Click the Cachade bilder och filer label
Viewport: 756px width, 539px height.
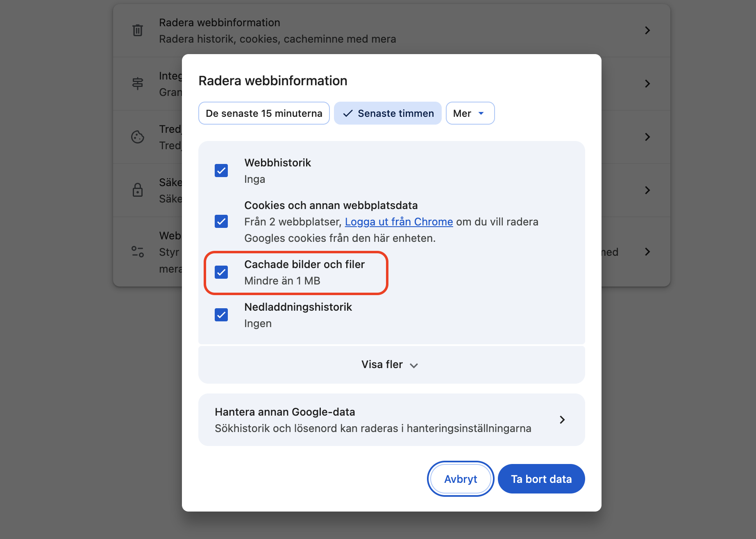[304, 264]
